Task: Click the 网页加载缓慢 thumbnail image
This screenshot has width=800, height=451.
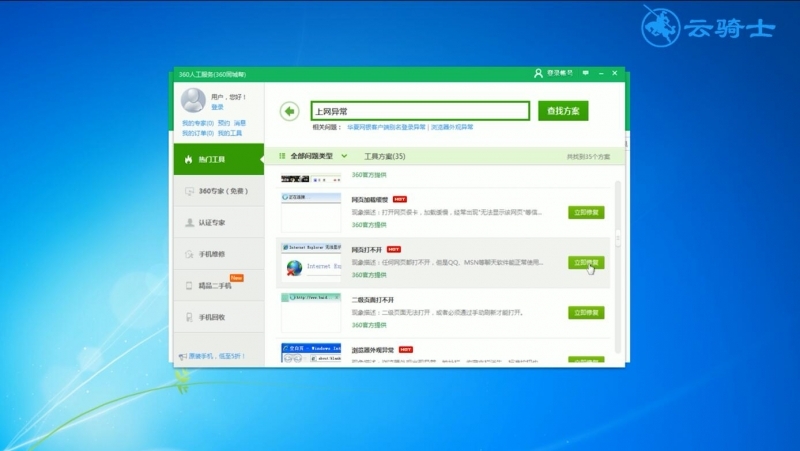Action: point(311,212)
